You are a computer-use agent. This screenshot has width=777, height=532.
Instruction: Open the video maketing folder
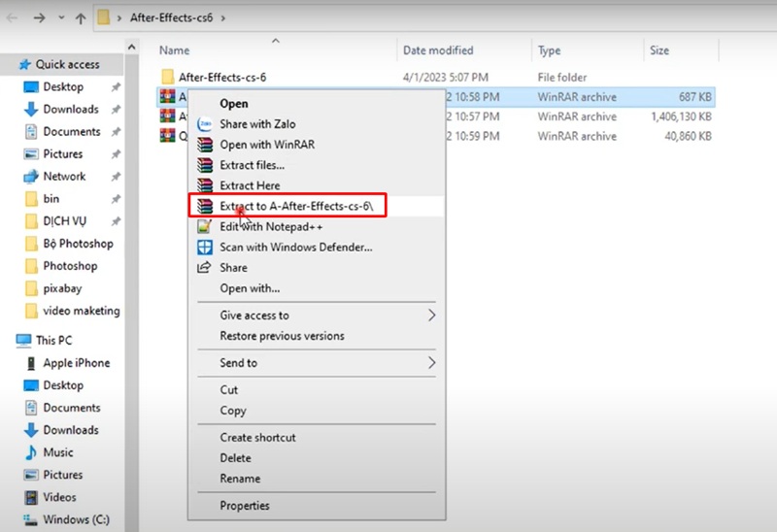[x=82, y=311]
